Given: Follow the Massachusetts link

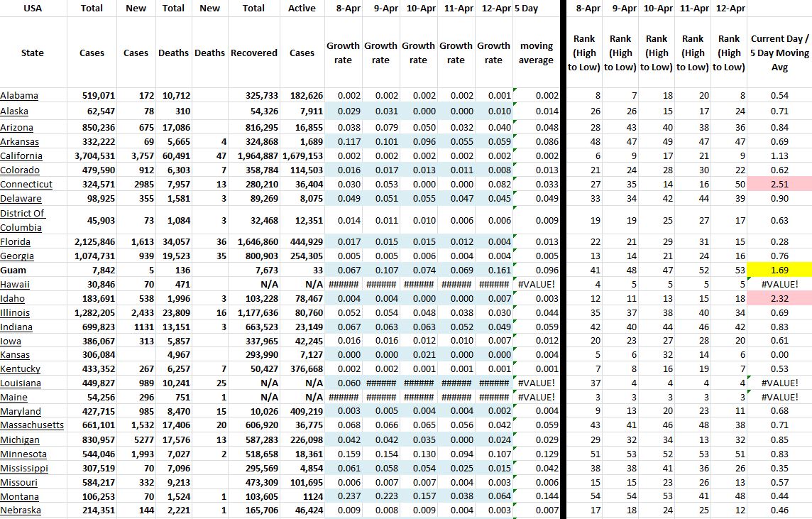Looking at the screenshot, I should [32, 425].
